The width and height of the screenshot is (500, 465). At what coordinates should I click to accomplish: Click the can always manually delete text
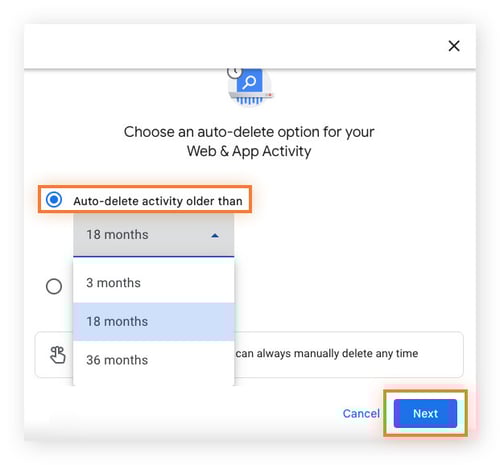click(327, 353)
